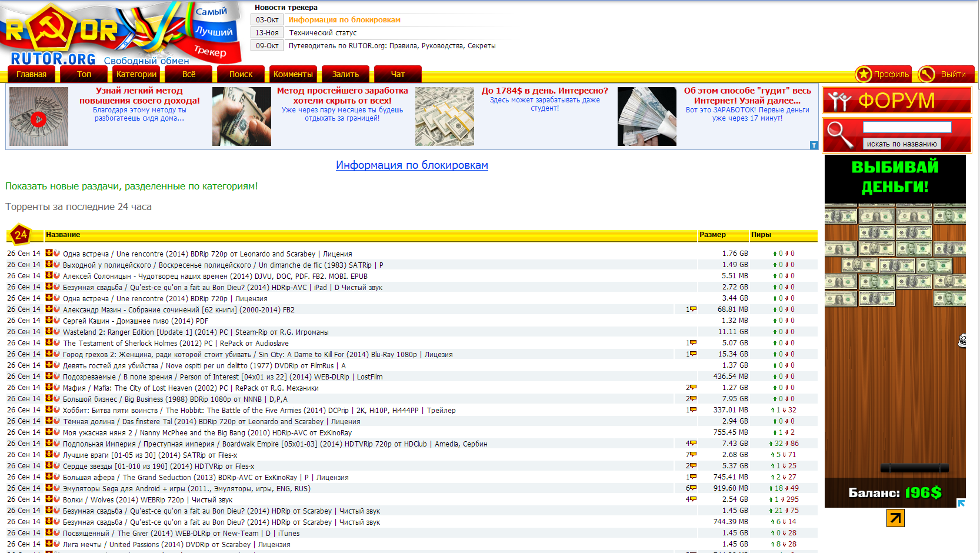Click the ad thumbnail with red play button
Image resolution: width=980 pixels, height=553 pixels.
point(39,116)
